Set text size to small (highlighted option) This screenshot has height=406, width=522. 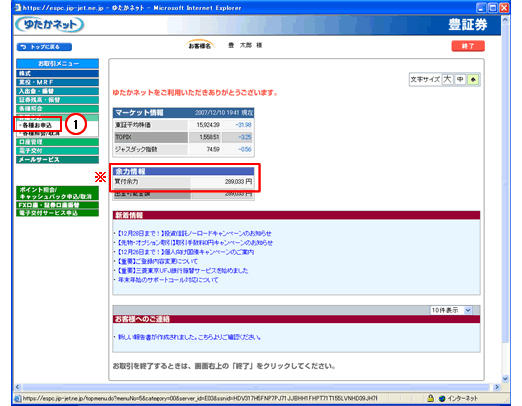(x=473, y=79)
